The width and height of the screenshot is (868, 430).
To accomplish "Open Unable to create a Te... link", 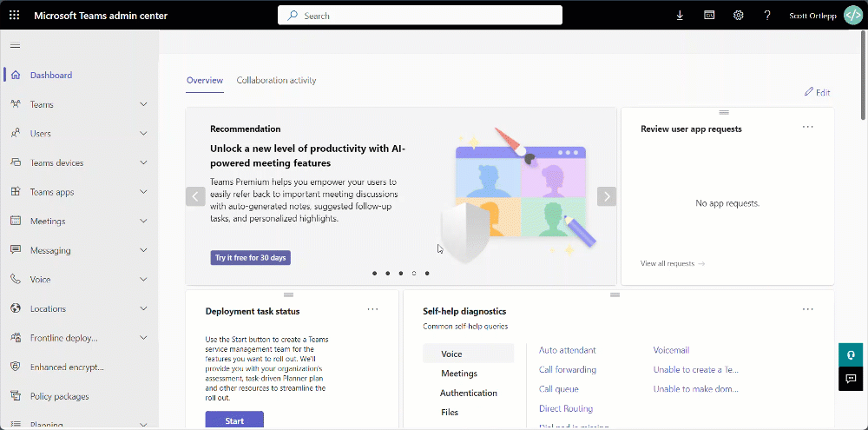I will point(696,369).
